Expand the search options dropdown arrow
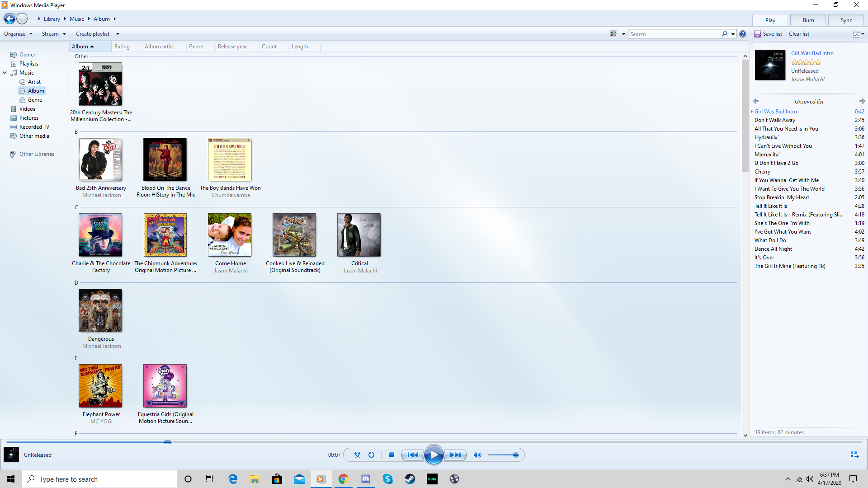This screenshot has width=868, height=488. click(x=733, y=34)
